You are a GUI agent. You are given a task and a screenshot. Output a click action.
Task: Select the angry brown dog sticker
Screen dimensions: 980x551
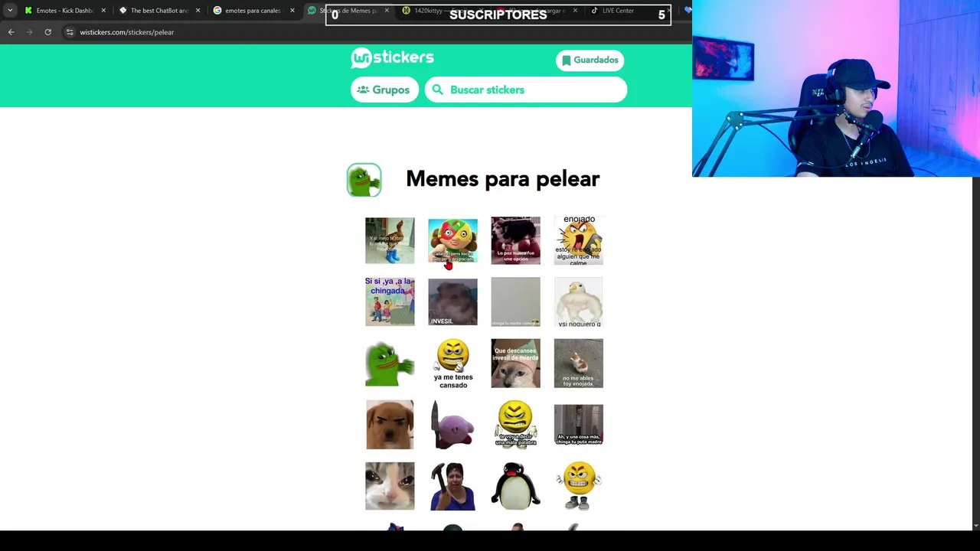click(390, 424)
